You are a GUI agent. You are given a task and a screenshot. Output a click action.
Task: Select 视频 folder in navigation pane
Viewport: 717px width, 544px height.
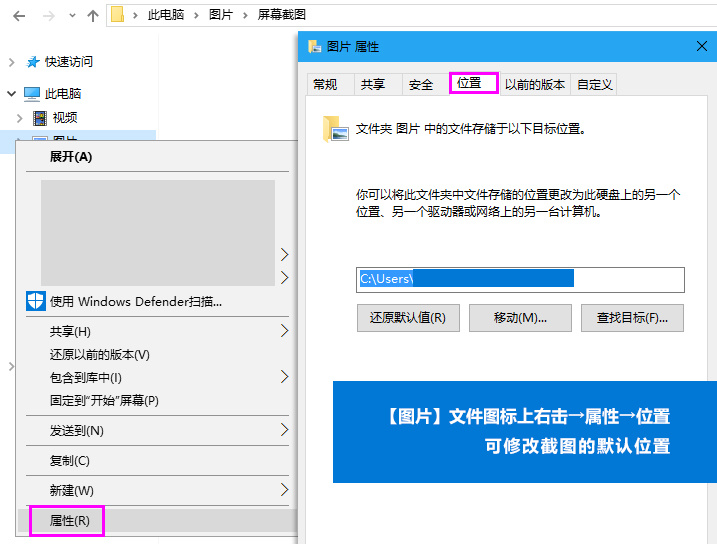[65, 118]
